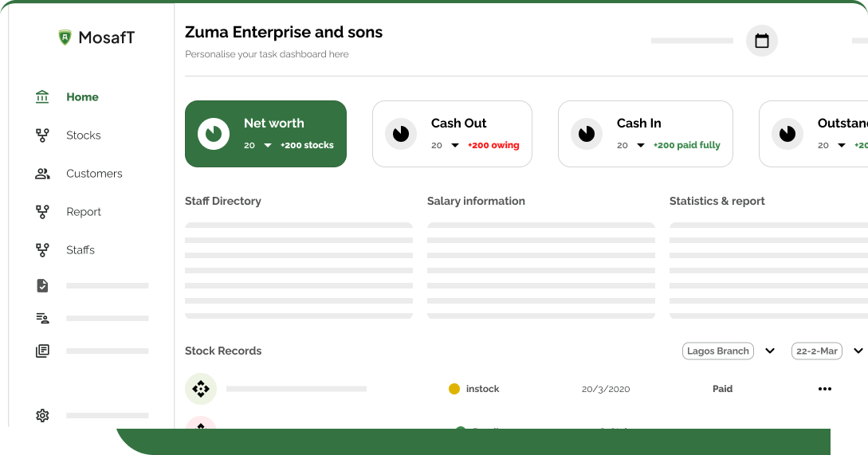868x455 pixels.
Task: Go to Customers page
Action: tap(94, 173)
